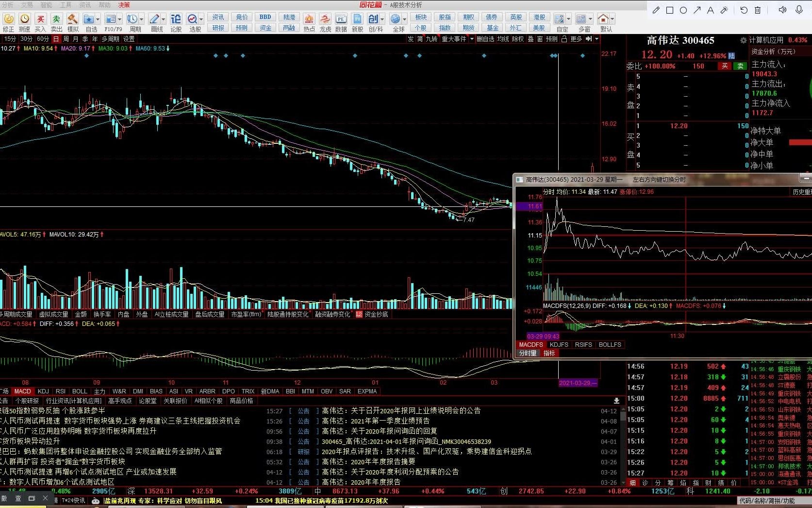Click the 陆港 button
This screenshot has width=812, height=508.
(289, 17)
